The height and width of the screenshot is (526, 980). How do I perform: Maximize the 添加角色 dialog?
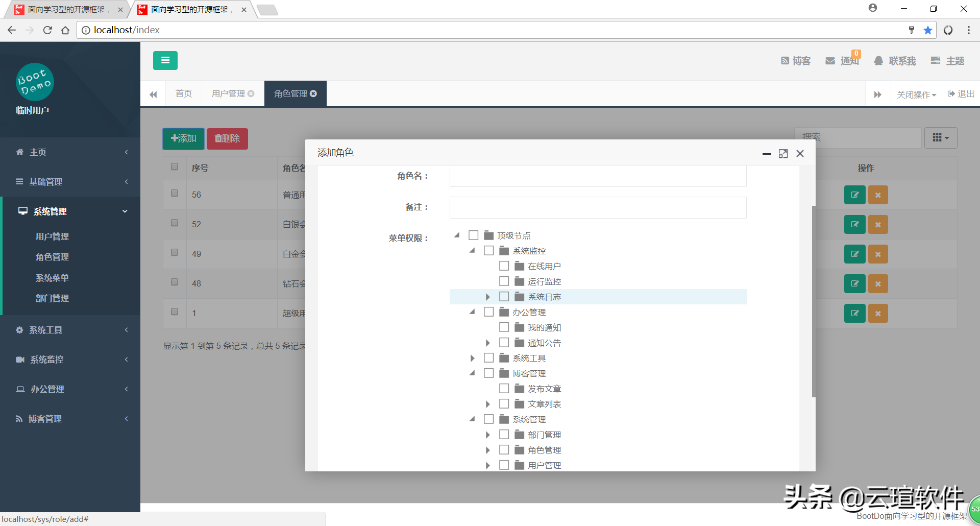click(x=783, y=154)
